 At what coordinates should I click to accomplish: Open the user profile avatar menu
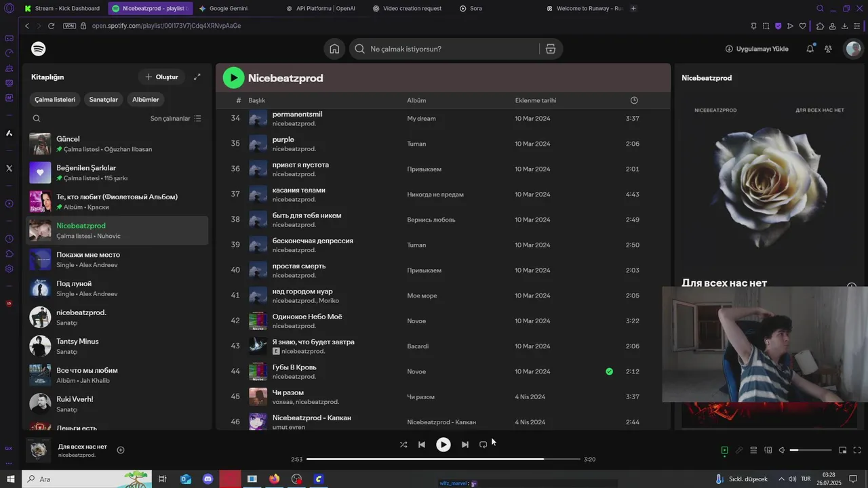853,49
